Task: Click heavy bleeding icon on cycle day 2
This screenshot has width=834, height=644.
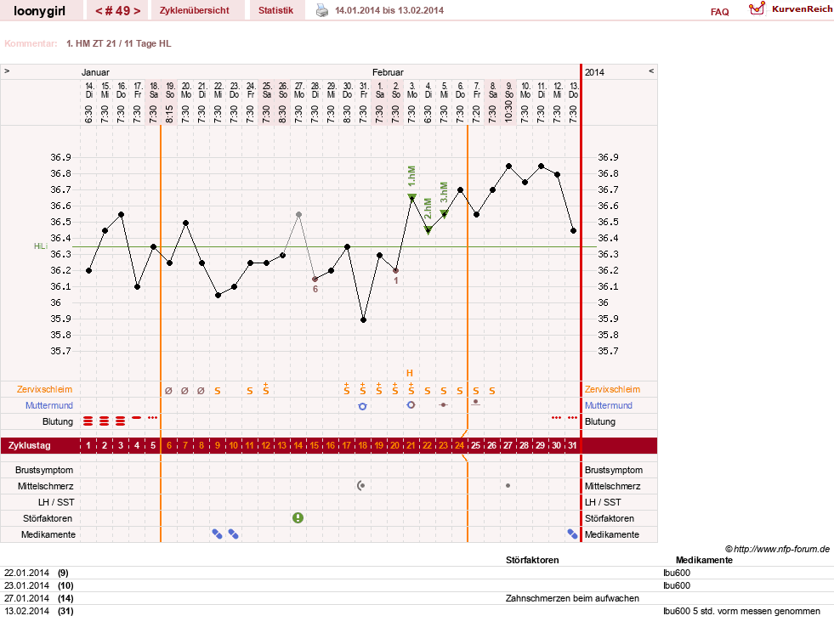Action: pyautogui.click(x=105, y=421)
